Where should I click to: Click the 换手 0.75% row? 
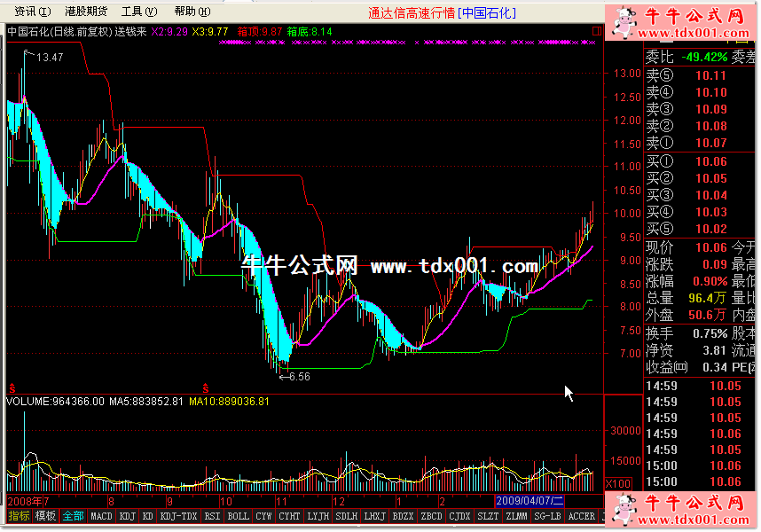[686, 333]
